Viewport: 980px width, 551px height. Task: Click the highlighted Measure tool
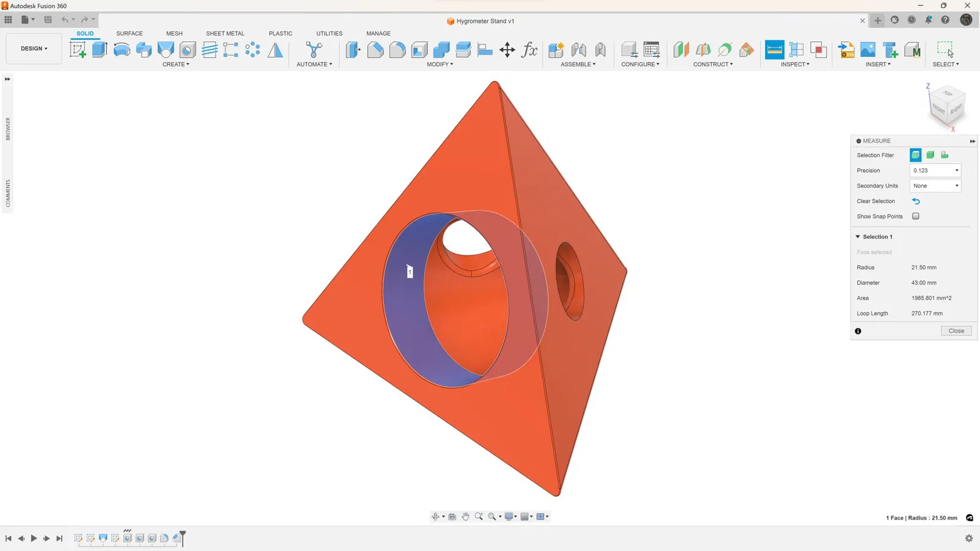click(x=774, y=50)
